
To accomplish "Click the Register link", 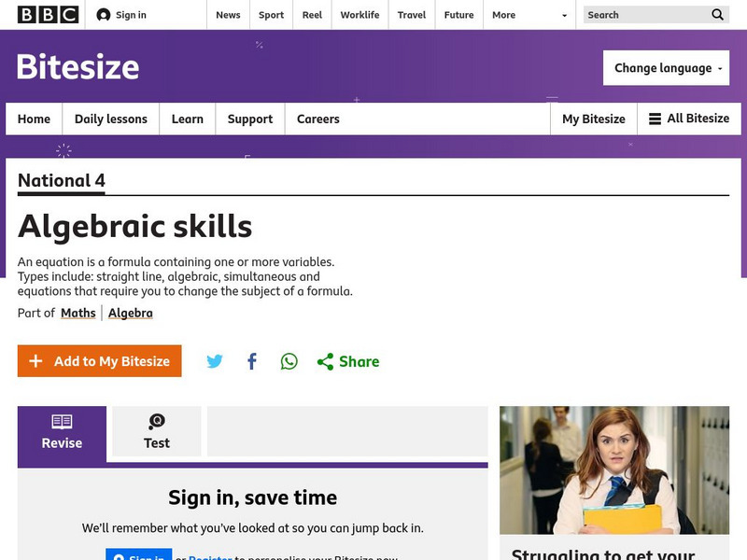I will point(210,556).
